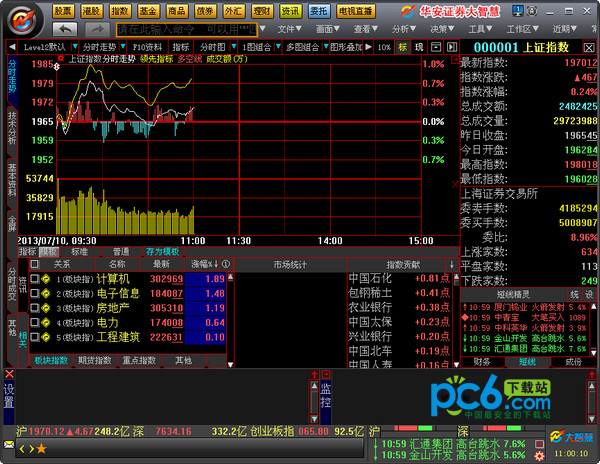Click the yellow diamond icon beside 计算机

pos(45,279)
